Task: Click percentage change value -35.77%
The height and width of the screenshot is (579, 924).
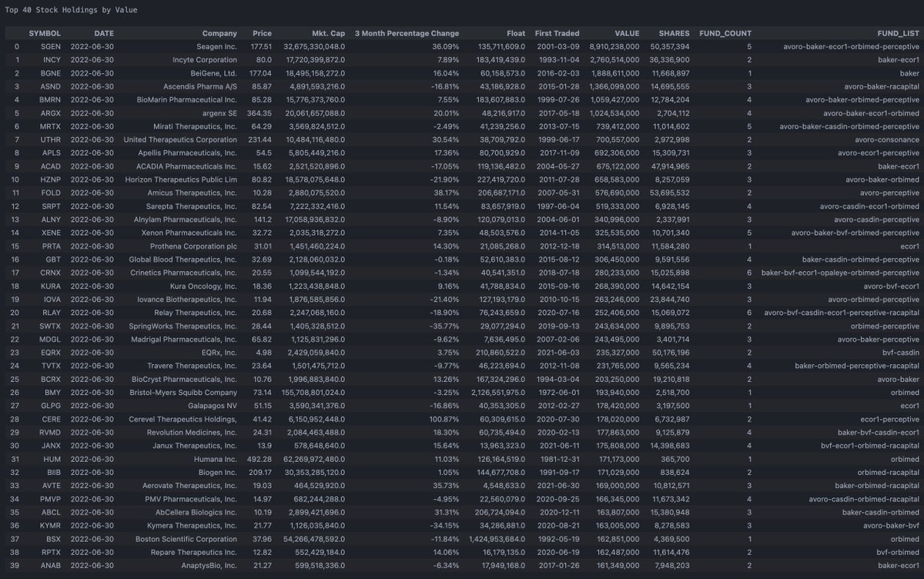Action: 444,325
